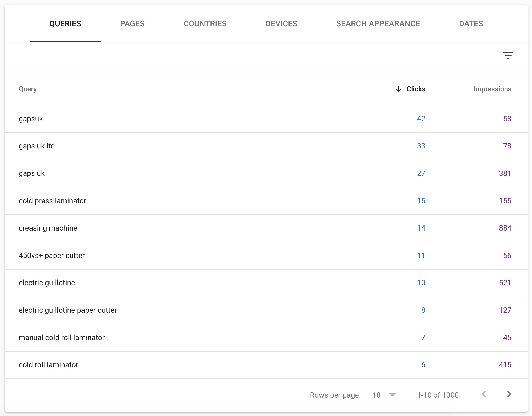Click the sort arrow beside Clicks

pos(398,89)
